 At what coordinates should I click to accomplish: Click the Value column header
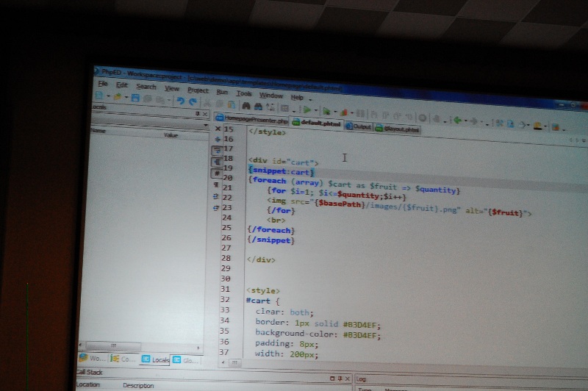pos(171,135)
